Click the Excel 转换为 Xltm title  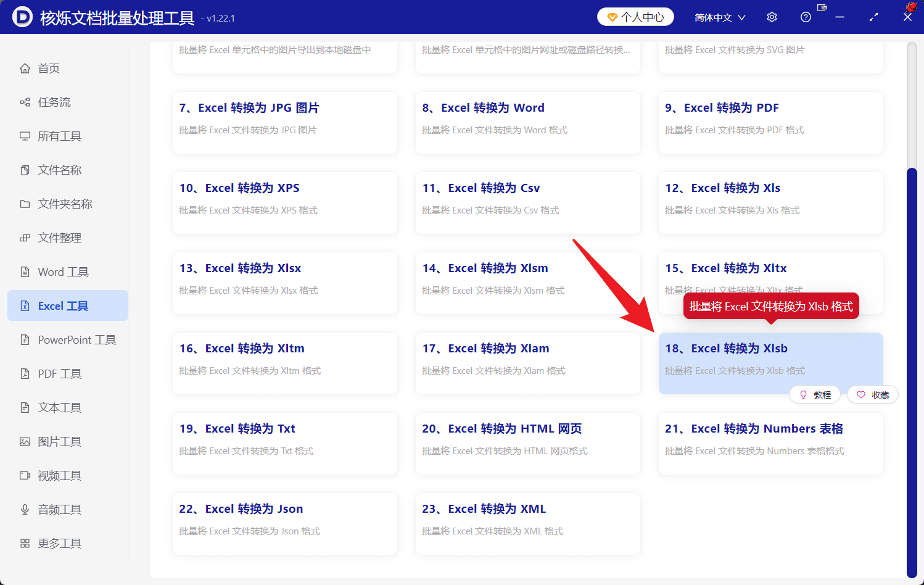[x=242, y=349]
